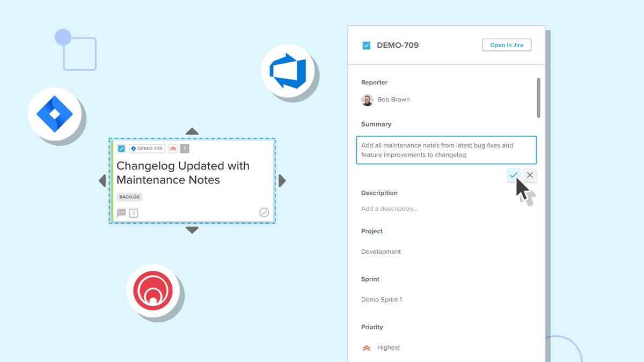Click the Highest priority text

pos(389,348)
